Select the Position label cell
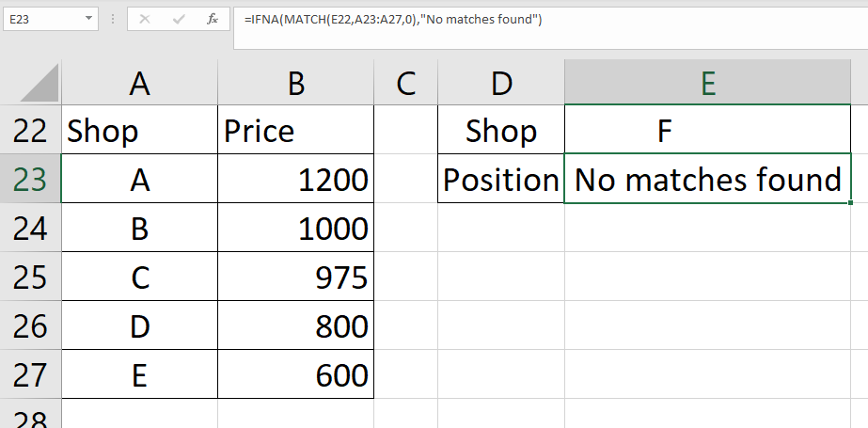 tap(501, 179)
